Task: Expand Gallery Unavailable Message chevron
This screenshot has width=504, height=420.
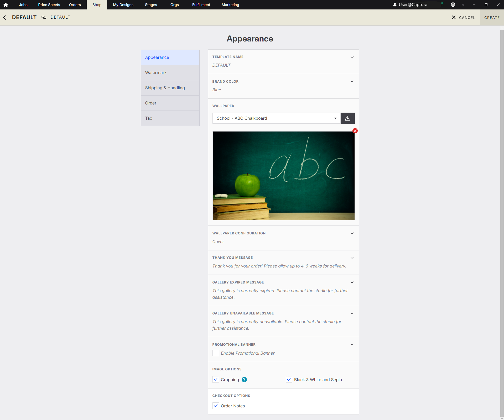Action: [x=352, y=313]
